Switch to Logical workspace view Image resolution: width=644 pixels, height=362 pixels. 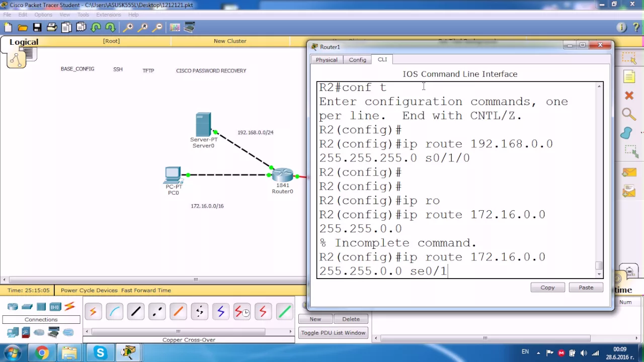(x=24, y=42)
